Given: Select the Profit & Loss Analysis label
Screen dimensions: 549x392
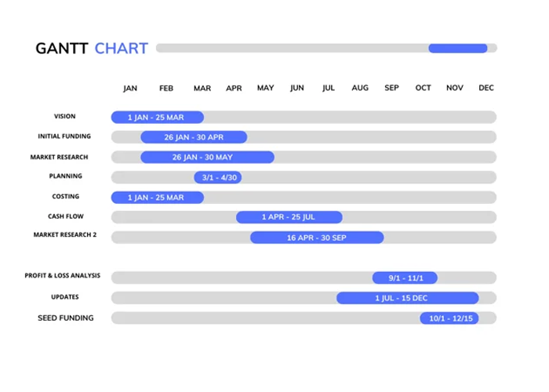Looking at the screenshot, I should click(63, 277).
